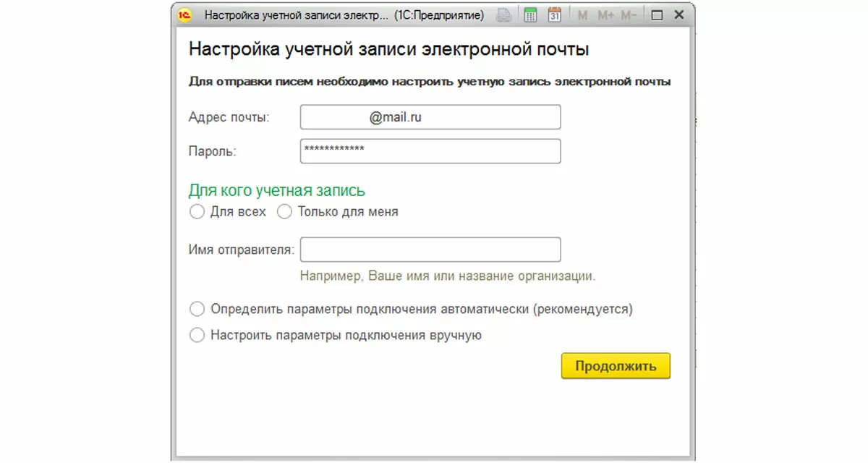
Task: Click the printer icon in title bar
Action: coord(505,15)
